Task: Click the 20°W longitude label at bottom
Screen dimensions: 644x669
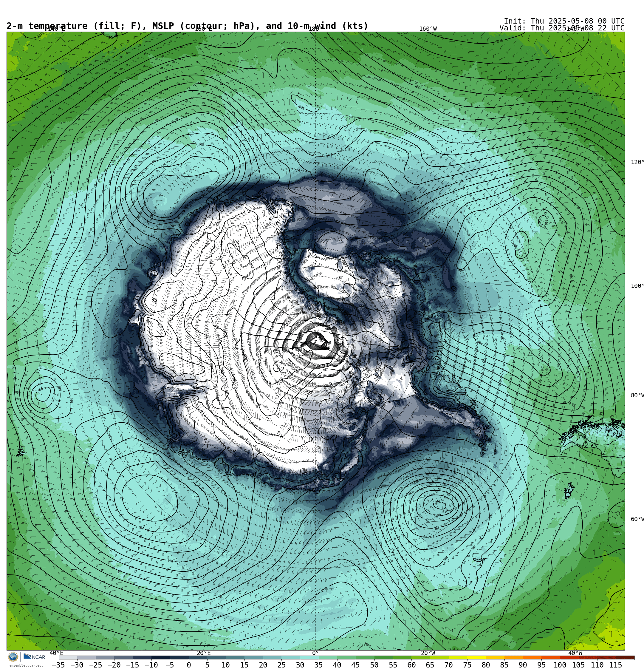Action: coord(428,653)
